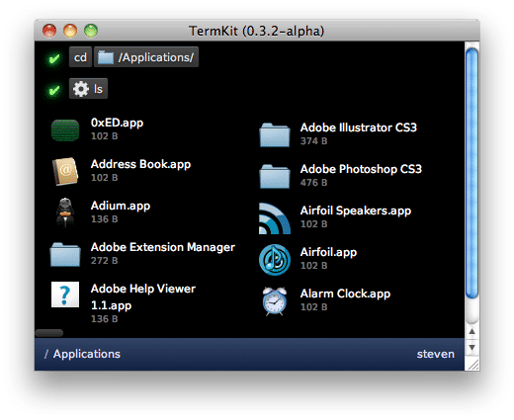Click the Airfoil Speakers.app icon

[275, 218]
